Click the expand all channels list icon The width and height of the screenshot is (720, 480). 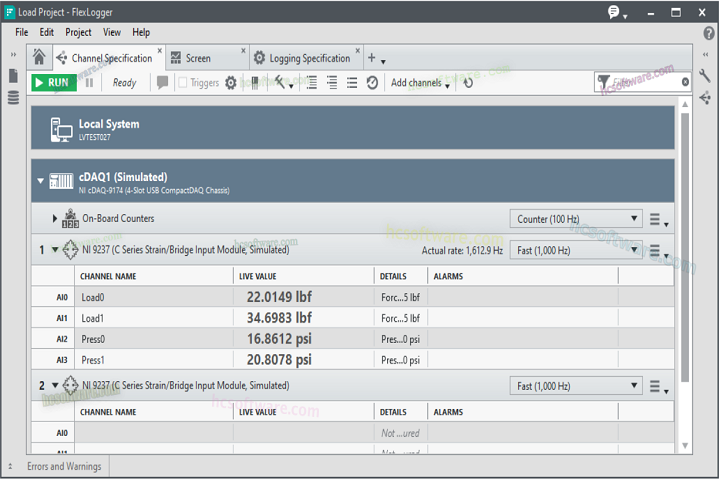[x=312, y=83]
